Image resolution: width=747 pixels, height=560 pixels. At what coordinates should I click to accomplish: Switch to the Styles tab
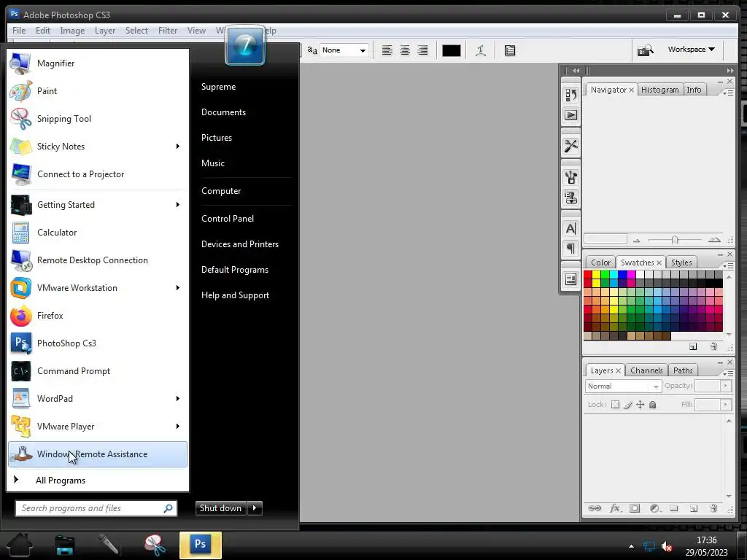(x=681, y=262)
